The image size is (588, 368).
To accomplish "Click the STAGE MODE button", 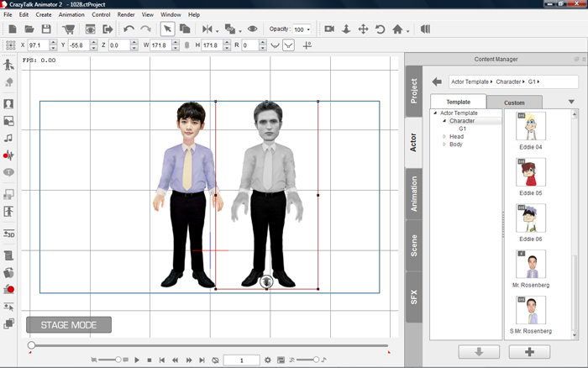I will coord(68,325).
